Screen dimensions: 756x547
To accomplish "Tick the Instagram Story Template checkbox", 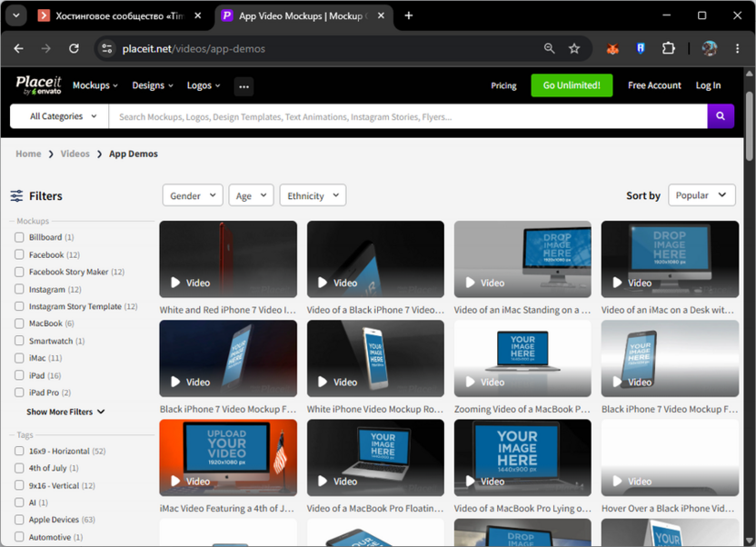I will pyautogui.click(x=19, y=306).
